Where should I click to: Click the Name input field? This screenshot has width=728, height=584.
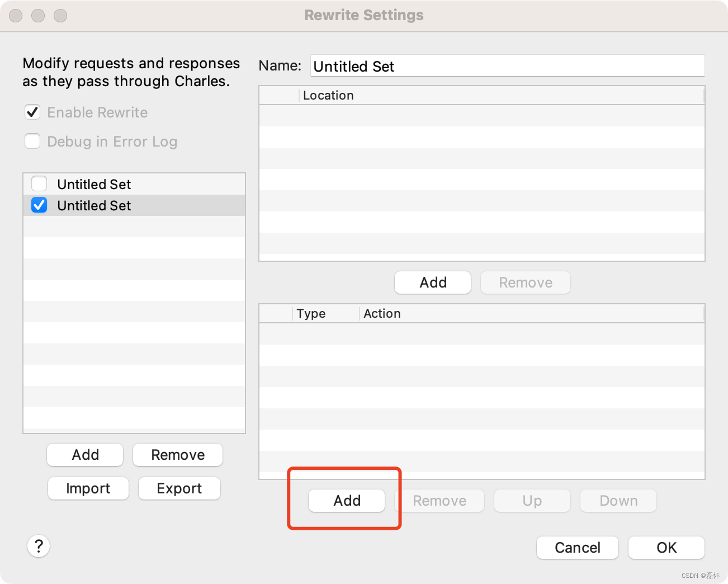click(x=507, y=66)
